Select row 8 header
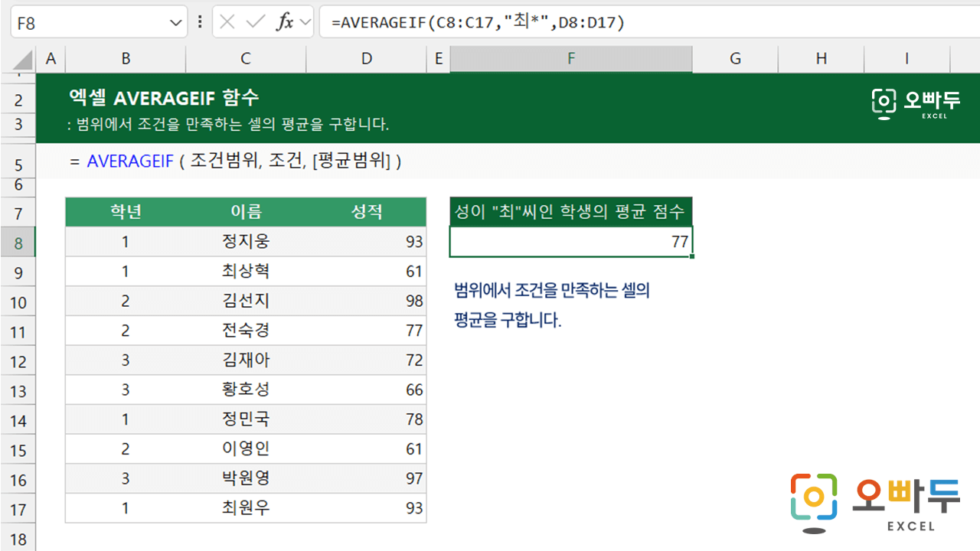Viewport: 980px width, 551px height. [18, 243]
